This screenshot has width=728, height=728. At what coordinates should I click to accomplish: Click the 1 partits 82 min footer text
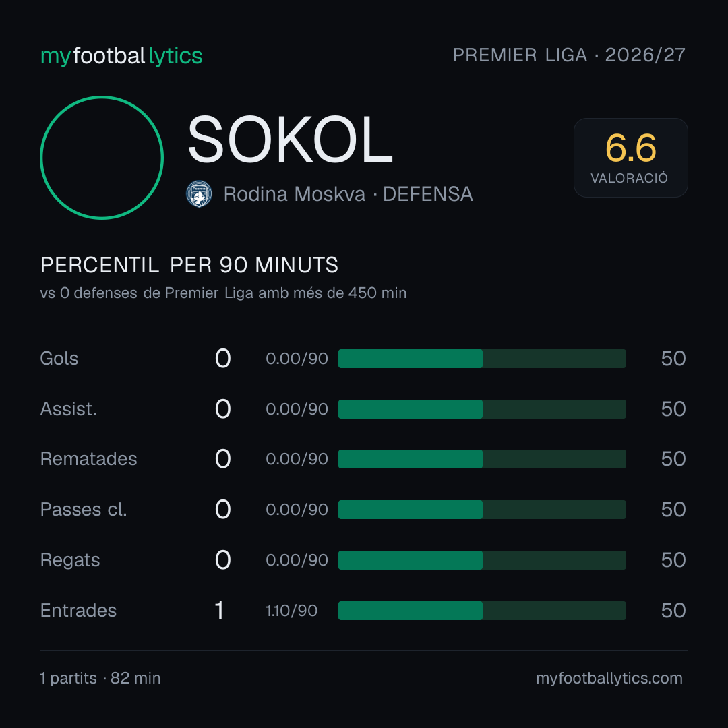[100, 678]
